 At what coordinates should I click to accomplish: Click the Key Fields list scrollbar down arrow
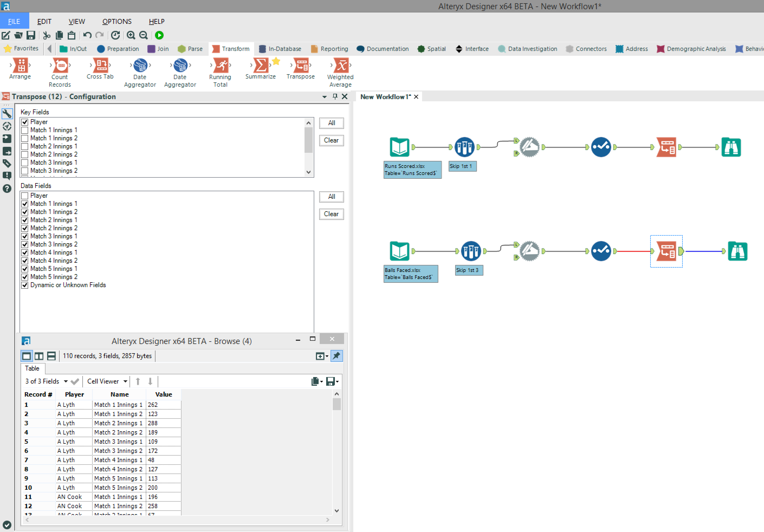(309, 172)
